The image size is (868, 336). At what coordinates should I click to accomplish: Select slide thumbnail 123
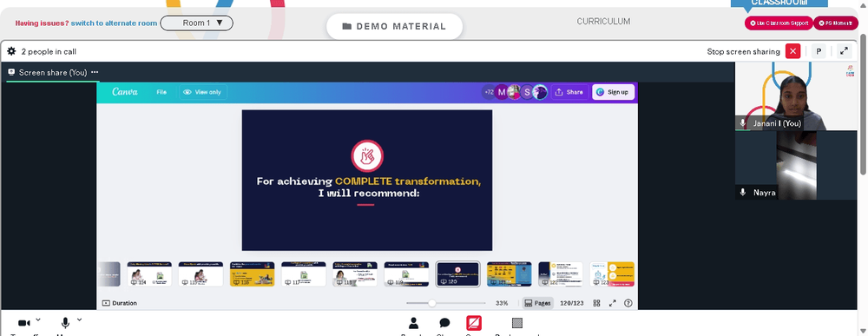(612, 274)
